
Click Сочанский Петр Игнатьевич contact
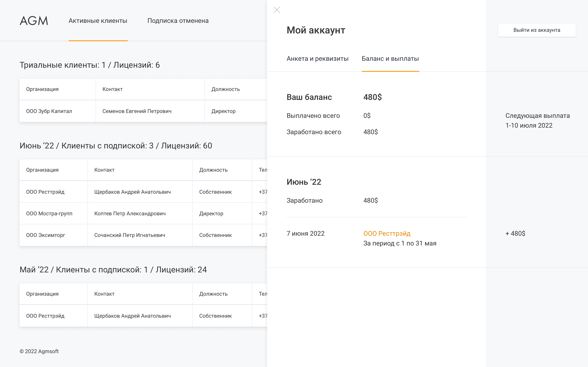pos(130,235)
